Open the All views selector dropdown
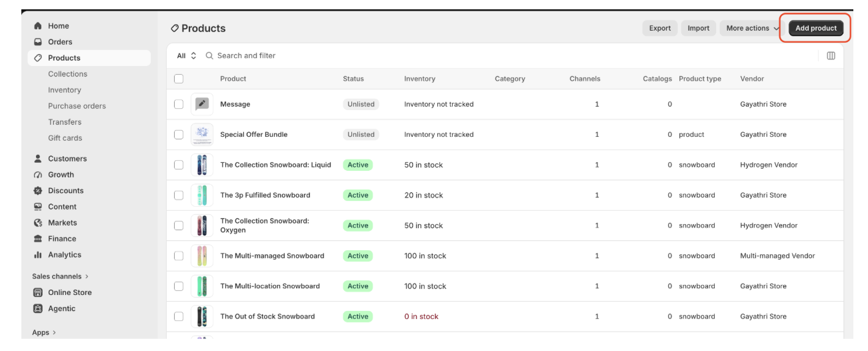This screenshot has width=868, height=351. (x=187, y=55)
